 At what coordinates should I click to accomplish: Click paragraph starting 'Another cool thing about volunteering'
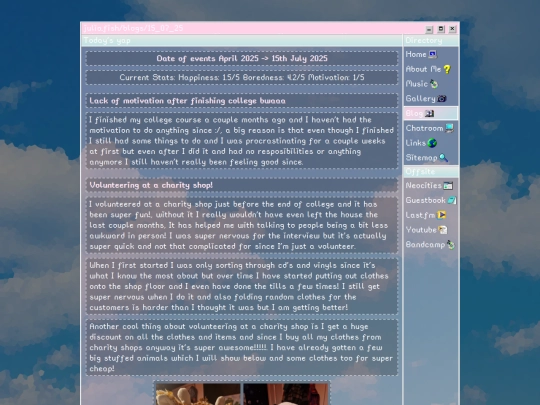tap(242, 347)
